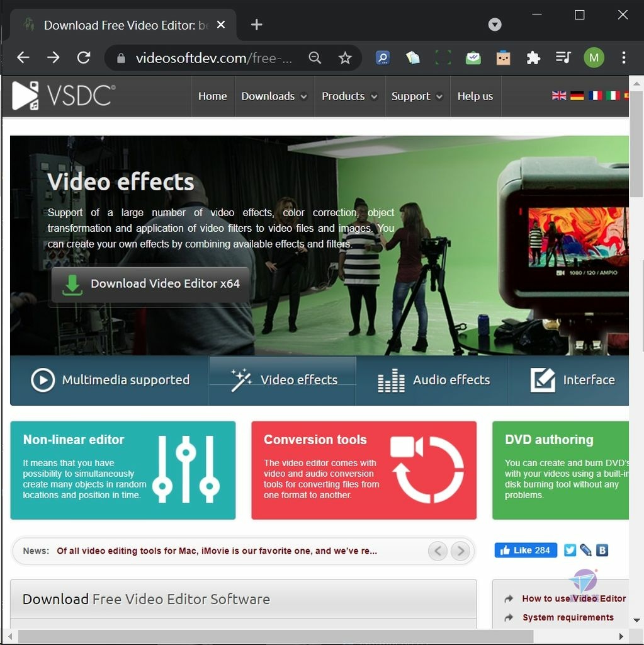Screen dimensions: 644x645
Task: Expand the Products menu
Action: [x=349, y=96]
